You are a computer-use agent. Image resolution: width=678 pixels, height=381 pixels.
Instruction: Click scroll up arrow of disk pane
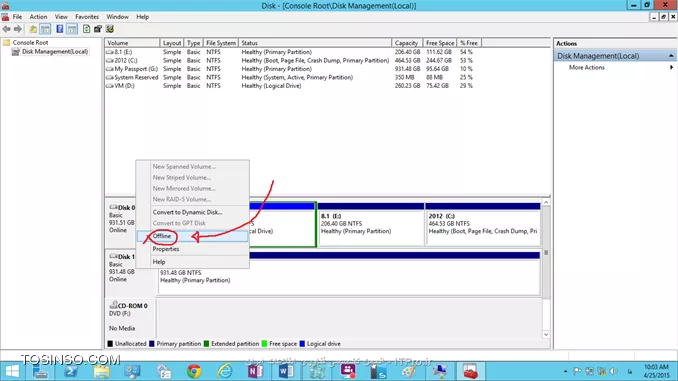pyautogui.click(x=546, y=202)
